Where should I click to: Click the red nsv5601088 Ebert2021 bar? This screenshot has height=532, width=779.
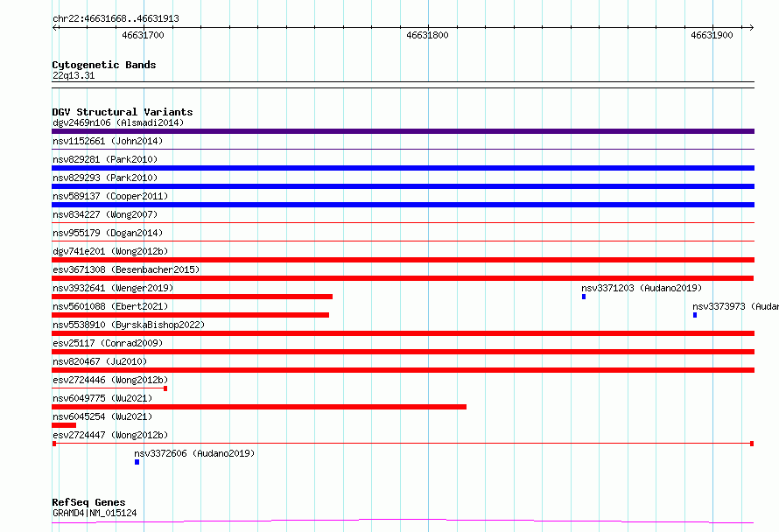[190, 315]
